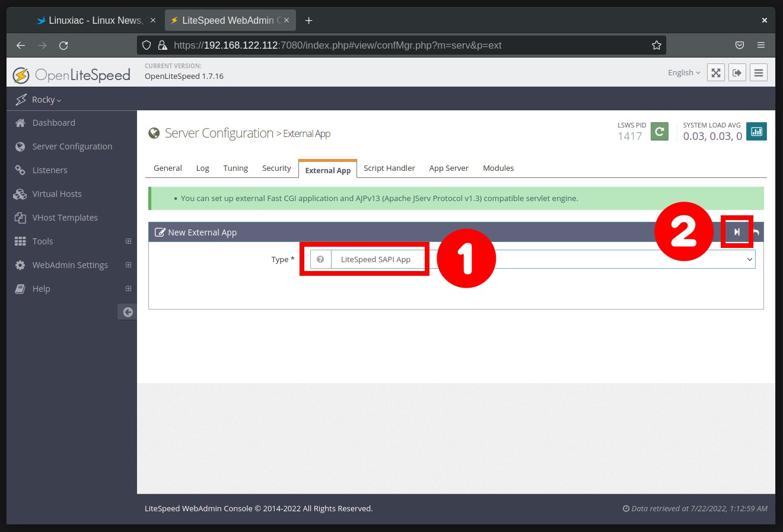Close the Linuxiac browser tab
The image size is (783, 532).
(153, 20)
